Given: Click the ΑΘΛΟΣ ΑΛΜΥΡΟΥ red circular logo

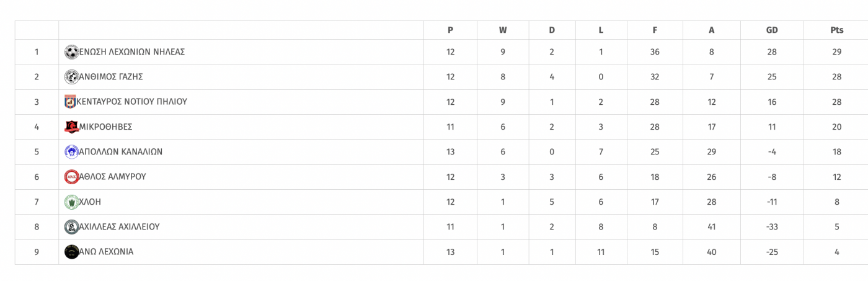Looking at the screenshot, I should tap(71, 177).
